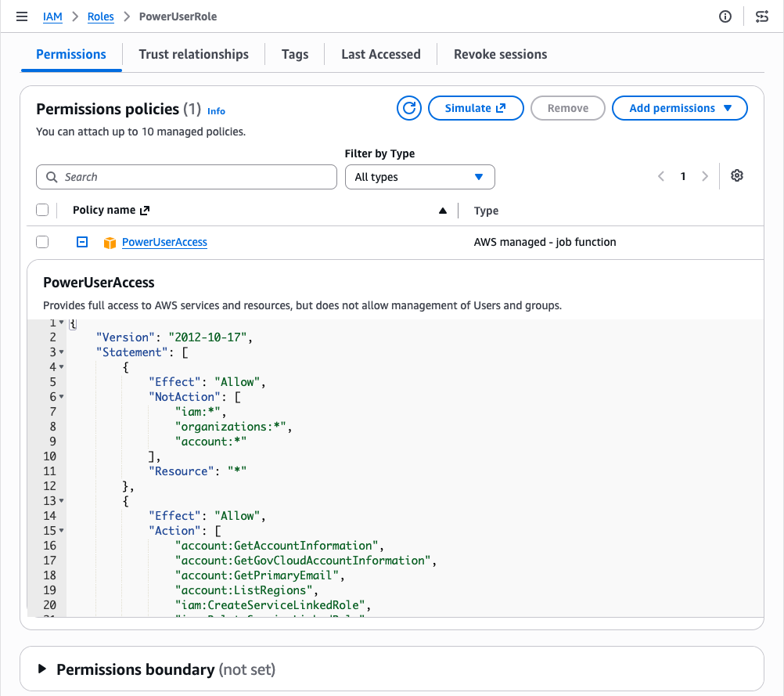
Task: Click the Simulate button
Action: 476,108
